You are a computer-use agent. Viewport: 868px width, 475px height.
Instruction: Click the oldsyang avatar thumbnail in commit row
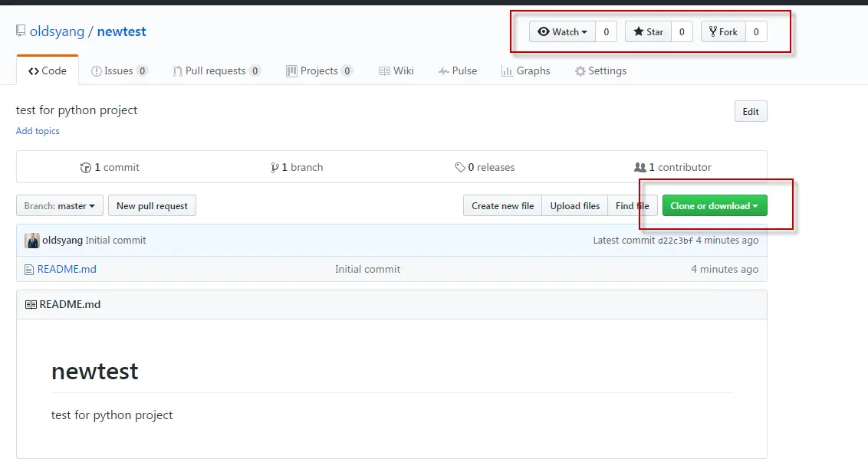point(32,241)
